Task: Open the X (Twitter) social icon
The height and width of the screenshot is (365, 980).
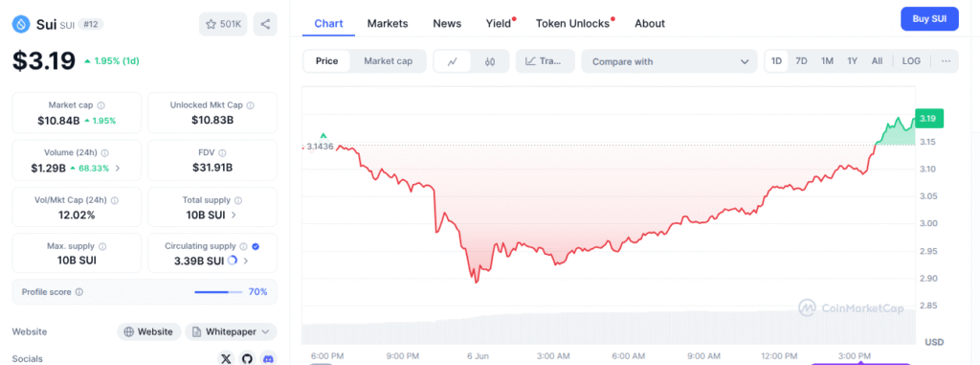Action: (x=226, y=358)
